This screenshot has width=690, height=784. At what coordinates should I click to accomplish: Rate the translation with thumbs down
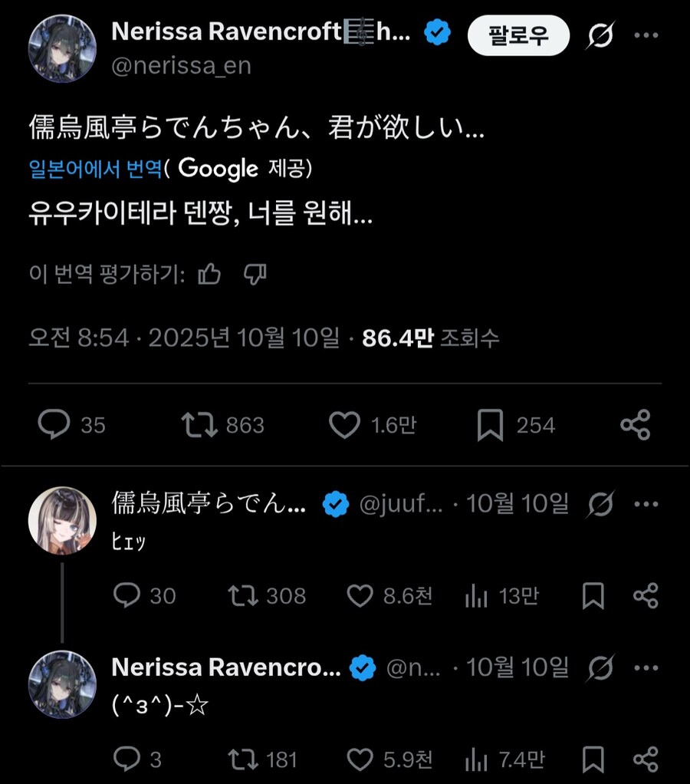pos(255,274)
